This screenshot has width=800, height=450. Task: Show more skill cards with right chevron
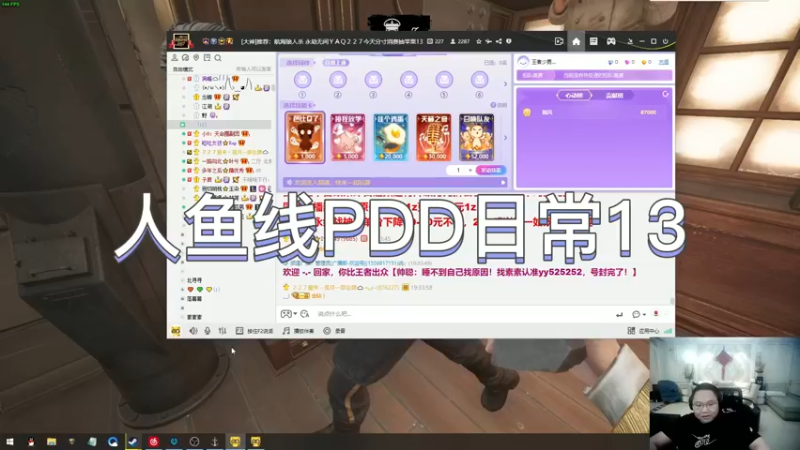pyautogui.click(x=506, y=138)
